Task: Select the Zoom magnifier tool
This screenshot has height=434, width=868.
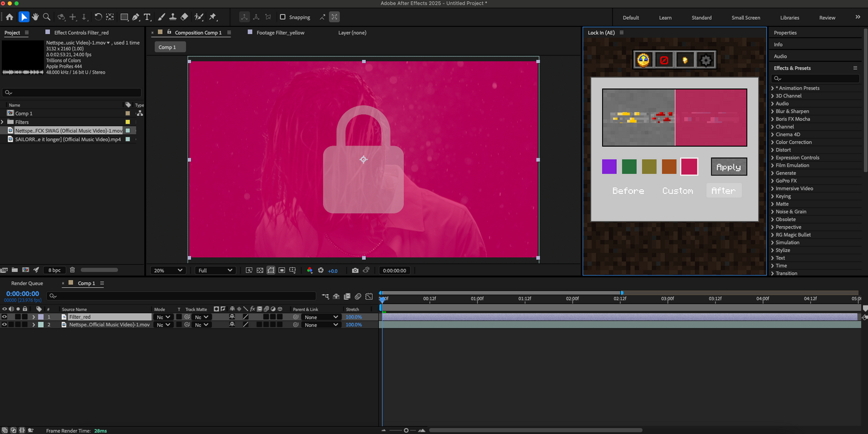Action: point(46,17)
